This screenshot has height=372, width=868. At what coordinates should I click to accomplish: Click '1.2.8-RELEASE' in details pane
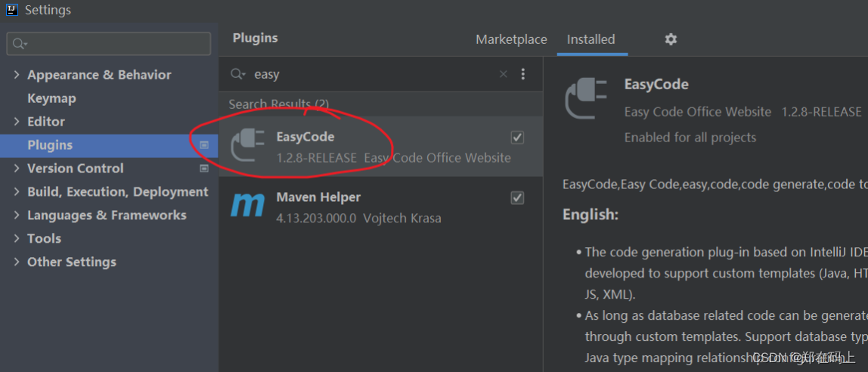point(821,112)
